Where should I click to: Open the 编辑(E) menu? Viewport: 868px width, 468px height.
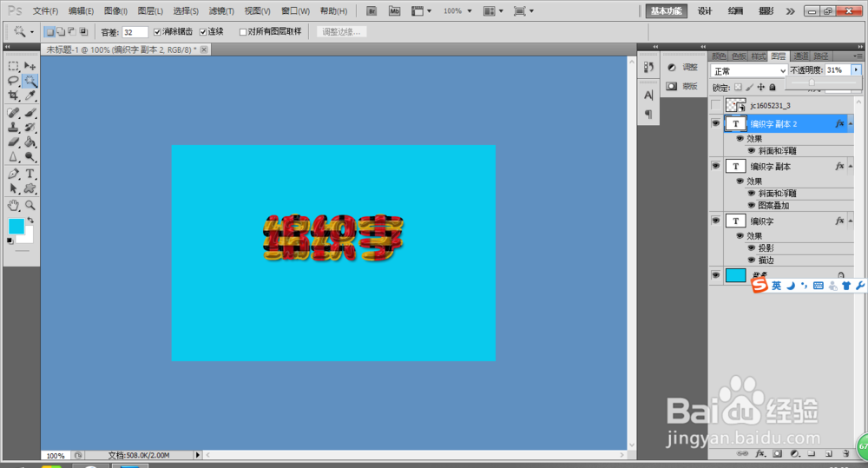point(81,11)
